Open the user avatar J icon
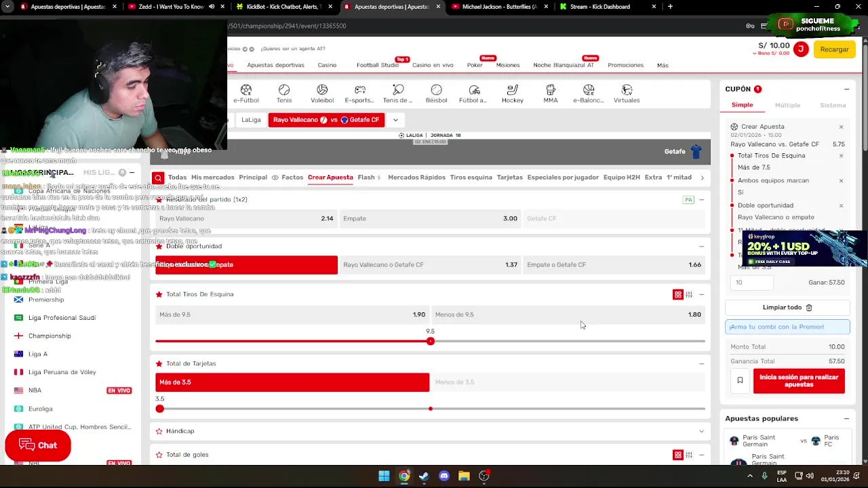868x488 pixels. coord(801,49)
